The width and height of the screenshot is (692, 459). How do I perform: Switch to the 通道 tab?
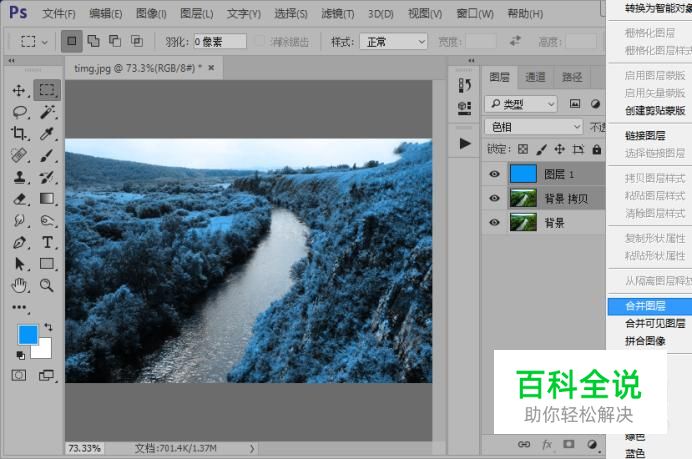pos(535,77)
